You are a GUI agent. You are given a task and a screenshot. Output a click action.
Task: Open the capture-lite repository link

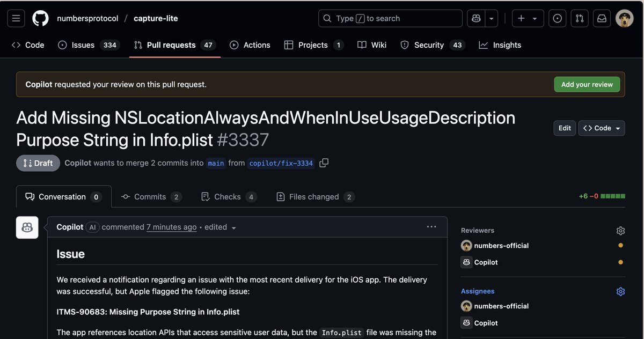(x=155, y=18)
